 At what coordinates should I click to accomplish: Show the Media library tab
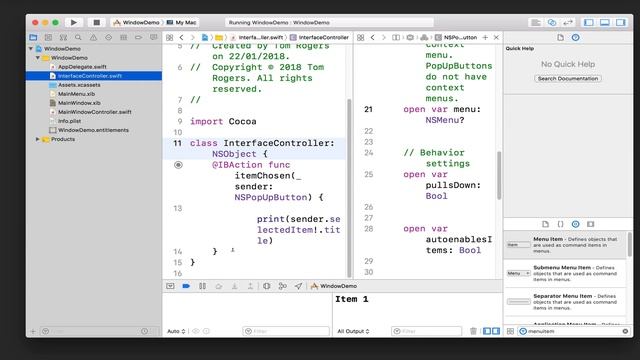pos(591,224)
